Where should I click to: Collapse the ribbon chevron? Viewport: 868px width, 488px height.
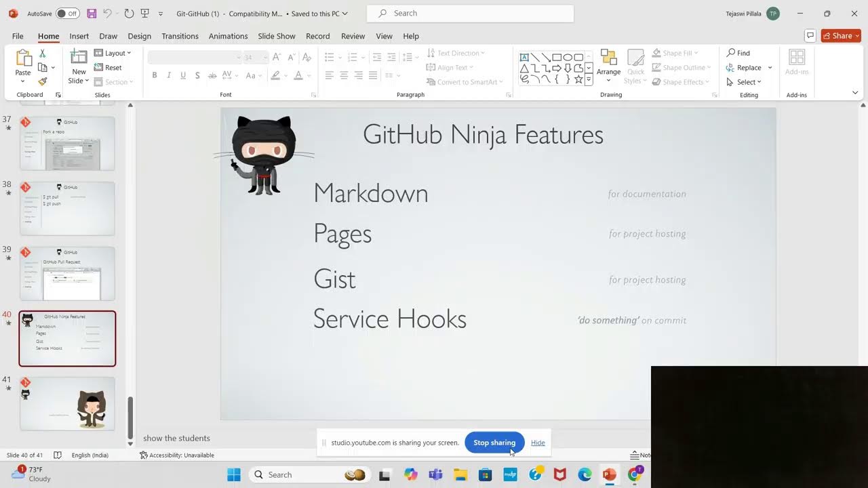click(855, 93)
